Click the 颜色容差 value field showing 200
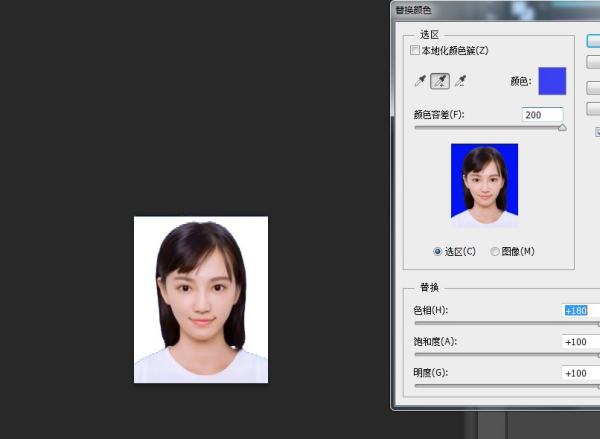Viewport: 600px width, 439px height. [x=541, y=115]
